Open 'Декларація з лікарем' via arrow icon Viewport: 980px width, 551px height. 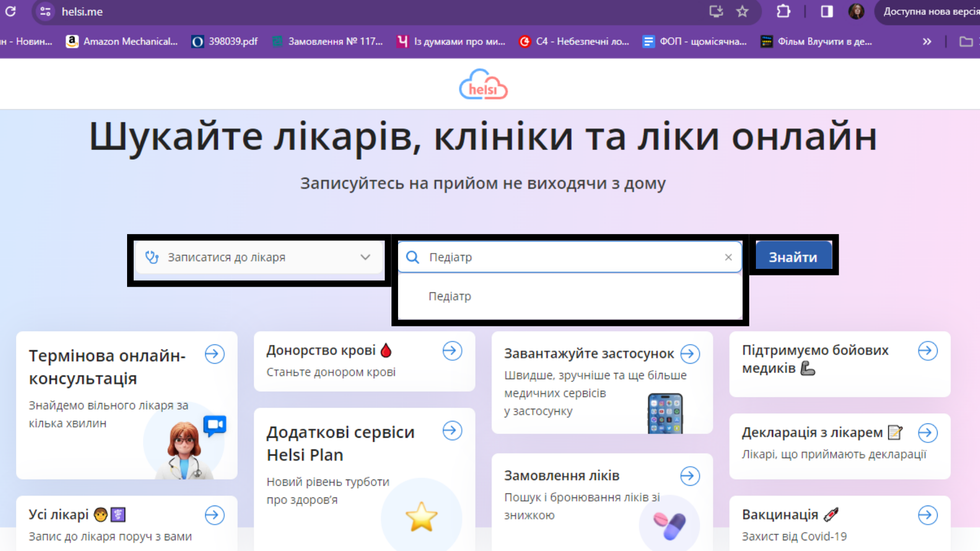pos(927,433)
